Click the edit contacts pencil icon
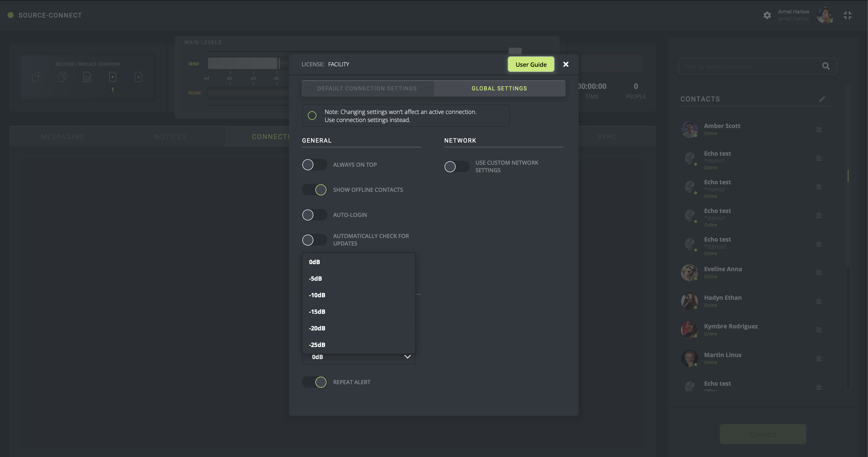The height and width of the screenshot is (457, 868). pos(822,99)
